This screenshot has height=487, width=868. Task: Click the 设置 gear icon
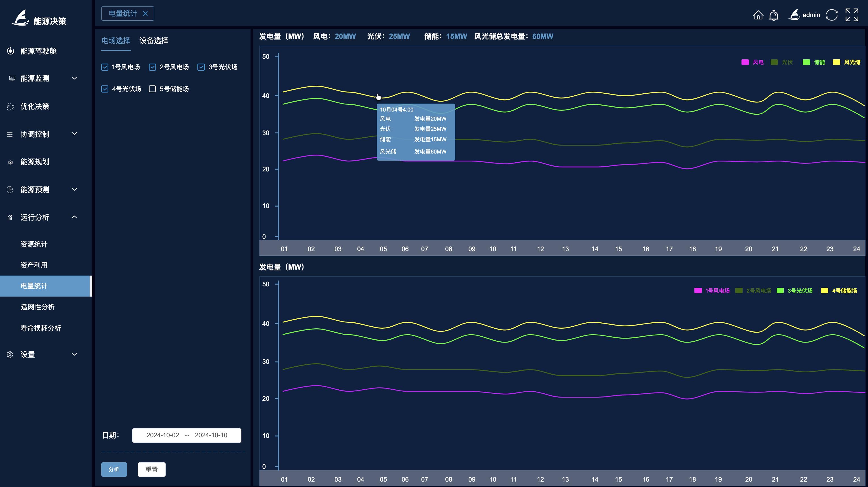coord(10,354)
